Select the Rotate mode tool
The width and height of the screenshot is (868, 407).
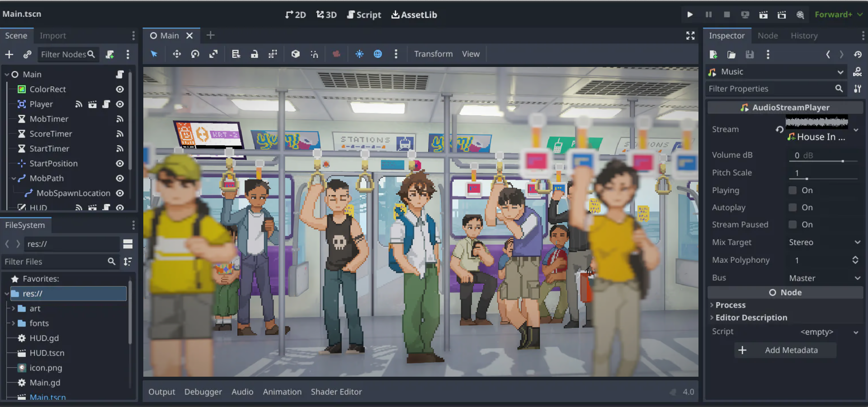point(195,54)
